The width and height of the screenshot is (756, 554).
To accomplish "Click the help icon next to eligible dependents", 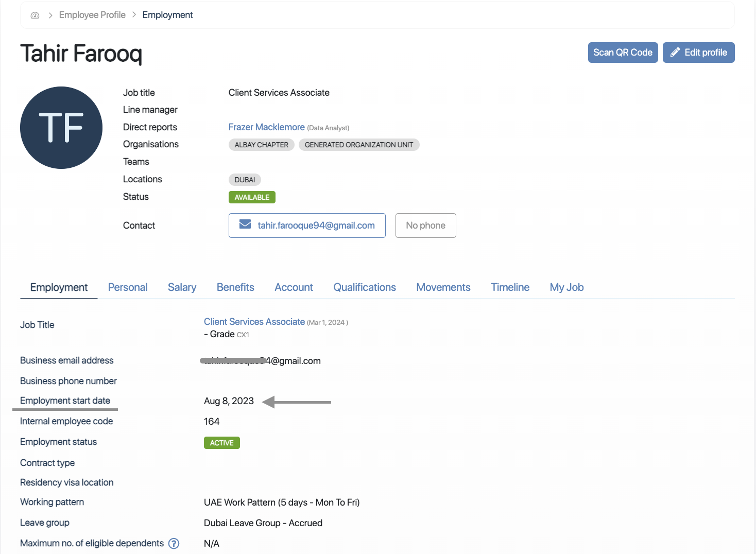I will pos(174,543).
